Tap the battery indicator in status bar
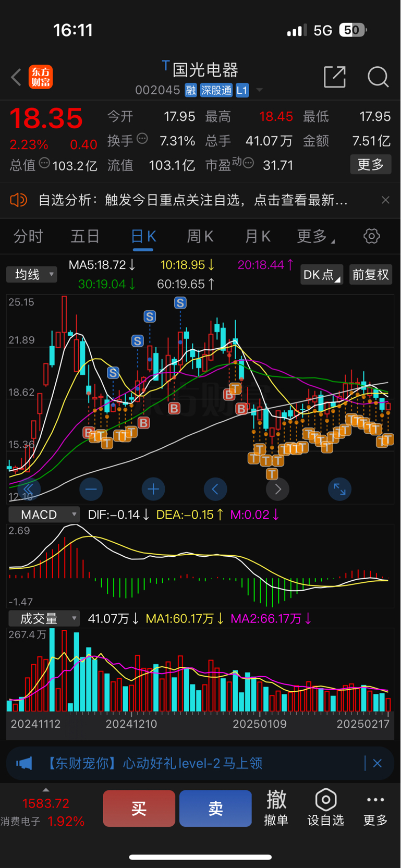Viewport: 401px width, 868px height. click(353, 30)
